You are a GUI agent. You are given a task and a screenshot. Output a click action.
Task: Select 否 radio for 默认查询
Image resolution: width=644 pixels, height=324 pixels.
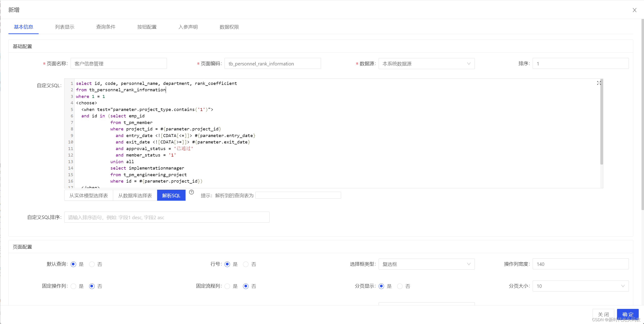pos(92,264)
